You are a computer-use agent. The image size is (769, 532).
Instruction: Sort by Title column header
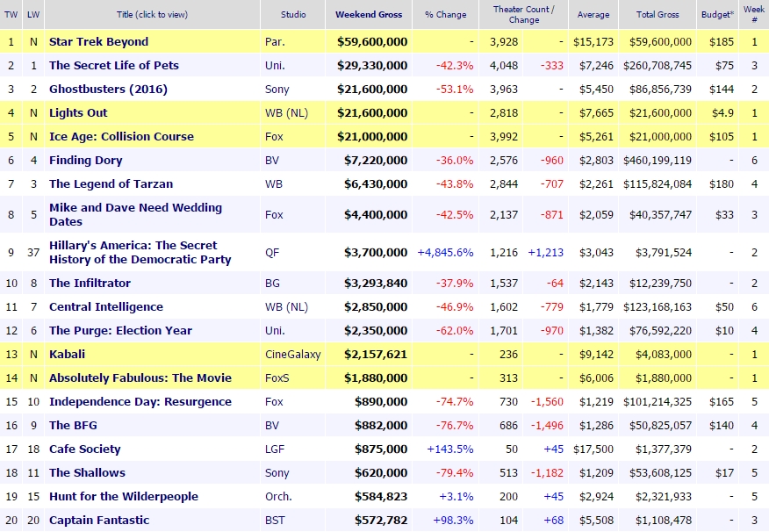[152, 15]
